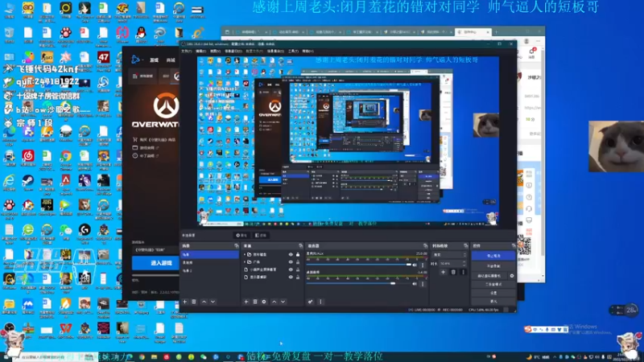Screen dimensions: 644x362
Task: Remove selected scene with Scenes trash icon
Action: (x=194, y=302)
